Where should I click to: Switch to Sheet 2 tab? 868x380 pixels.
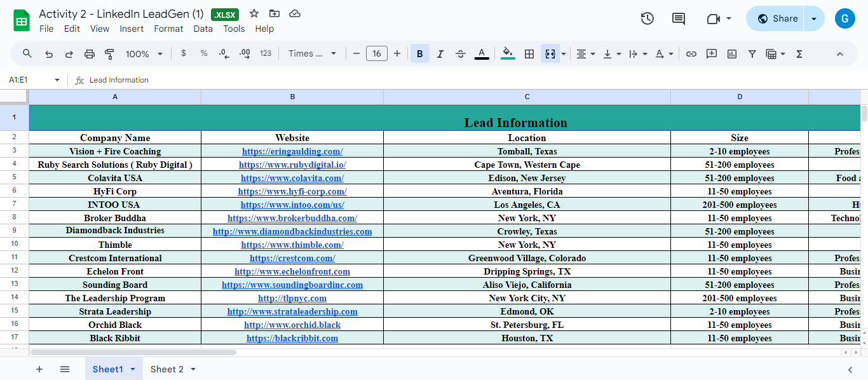[172, 369]
